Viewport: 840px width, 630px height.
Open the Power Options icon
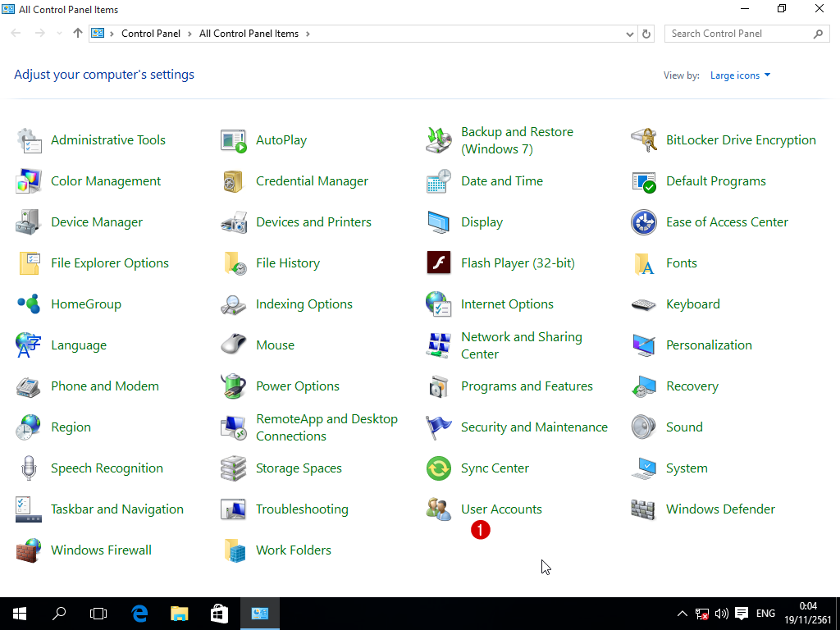click(234, 386)
